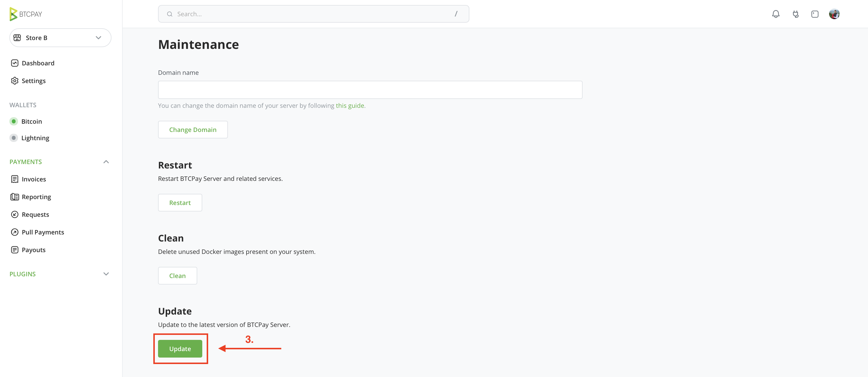
Task: Expand the Plugins section chevron
Action: (x=106, y=274)
